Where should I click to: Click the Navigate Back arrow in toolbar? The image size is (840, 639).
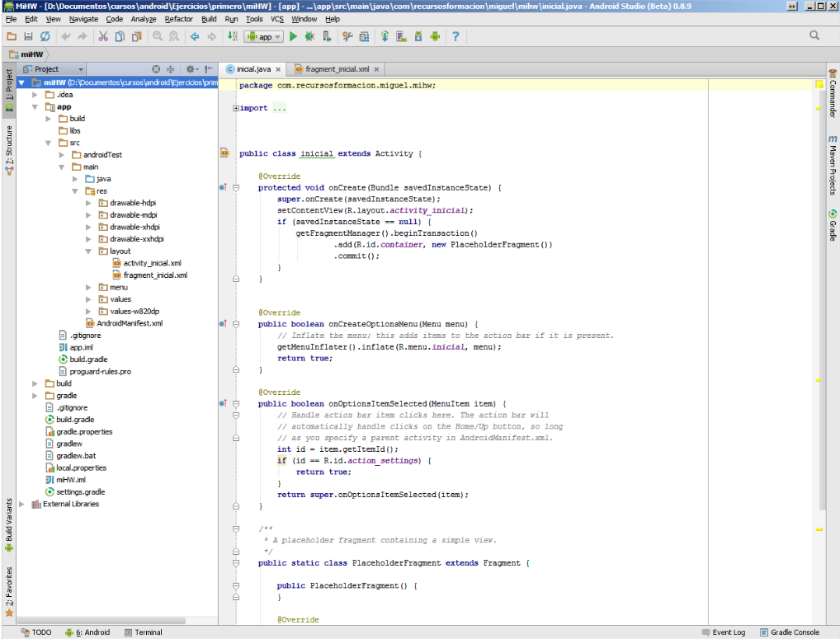(x=195, y=36)
